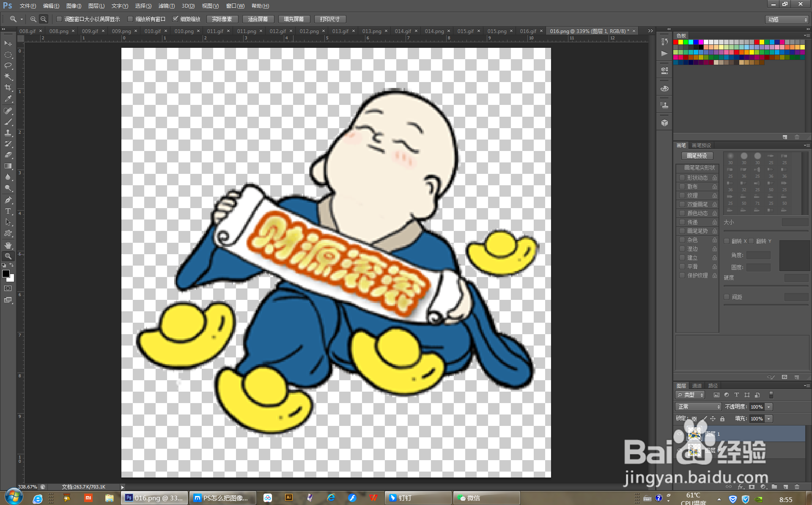Image resolution: width=812 pixels, height=505 pixels.
Task: Open the 滤镜(T) menu
Action: [166, 6]
